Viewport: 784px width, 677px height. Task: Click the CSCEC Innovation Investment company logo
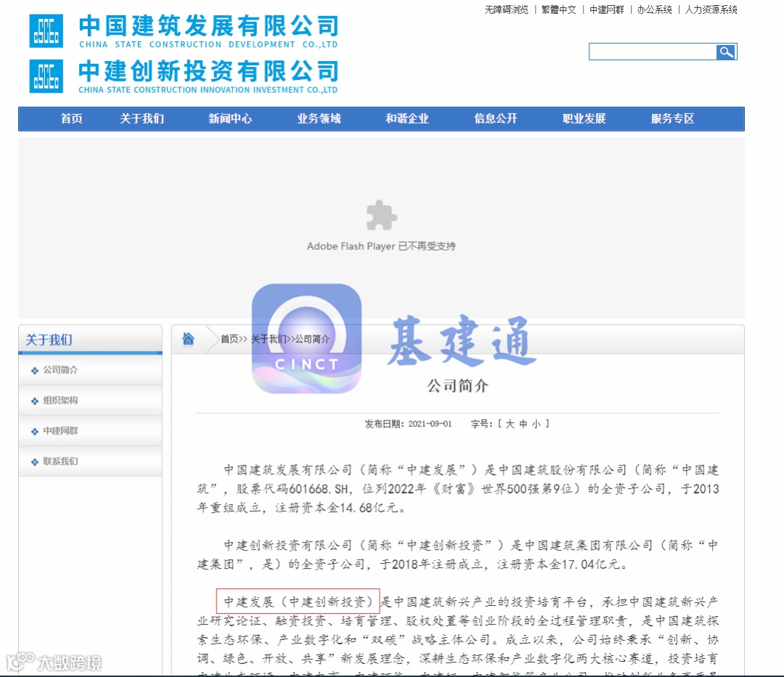(46, 76)
